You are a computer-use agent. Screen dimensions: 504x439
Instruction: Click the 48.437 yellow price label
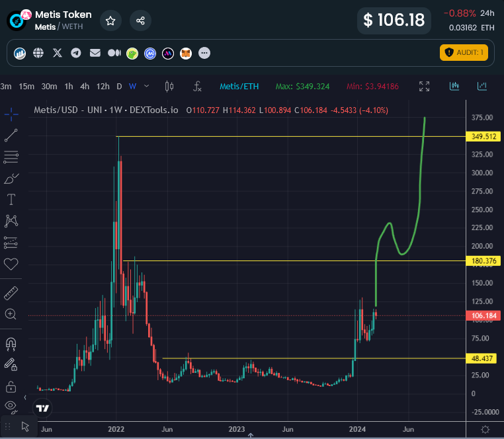point(482,358)
